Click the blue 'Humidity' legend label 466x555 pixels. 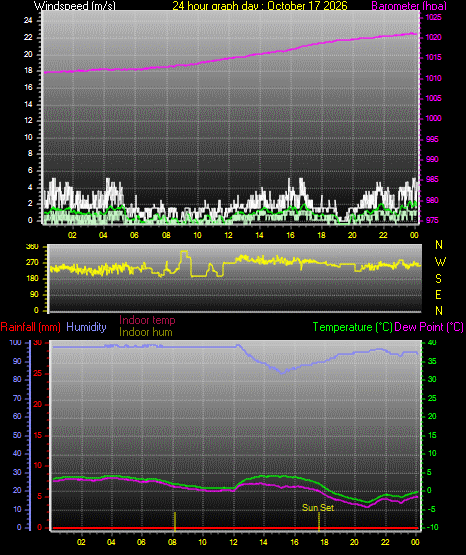click(86, 327)
